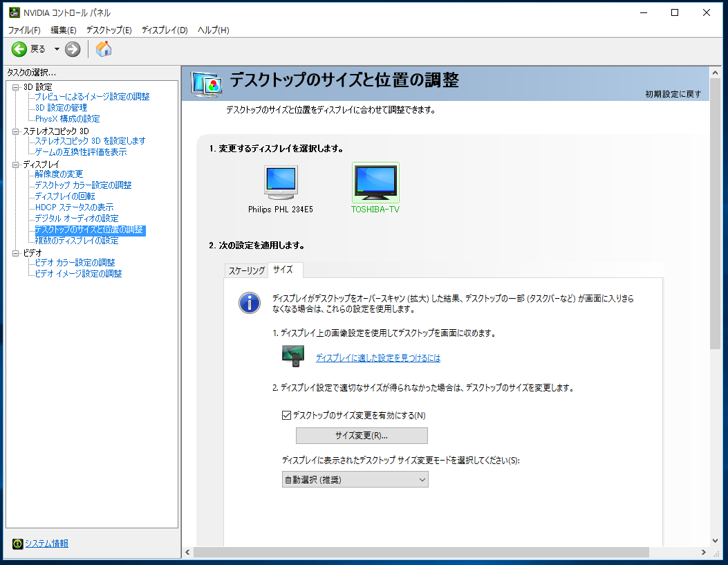Click the Forward arrow icon in toolbar
The height and width of the screenshot is (565, 728).
(73, 49)
